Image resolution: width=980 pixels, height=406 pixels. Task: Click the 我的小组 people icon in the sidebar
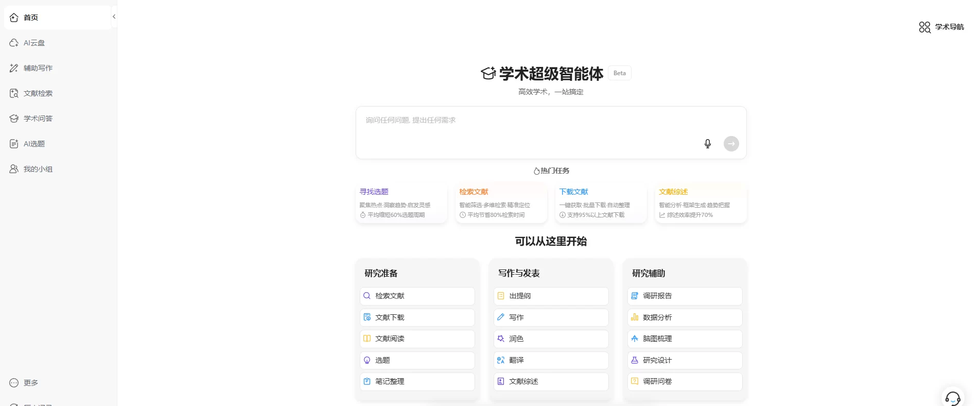click(14, 169)
